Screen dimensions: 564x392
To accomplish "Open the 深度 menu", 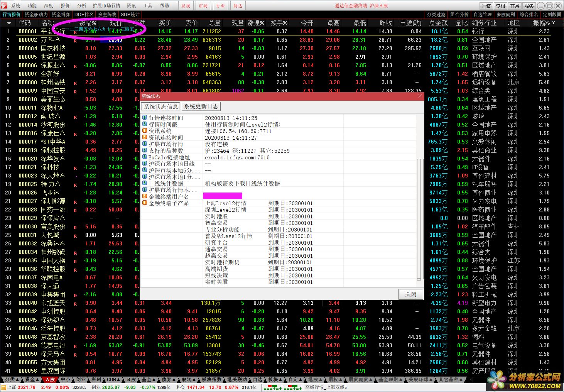I will point(49,6).
